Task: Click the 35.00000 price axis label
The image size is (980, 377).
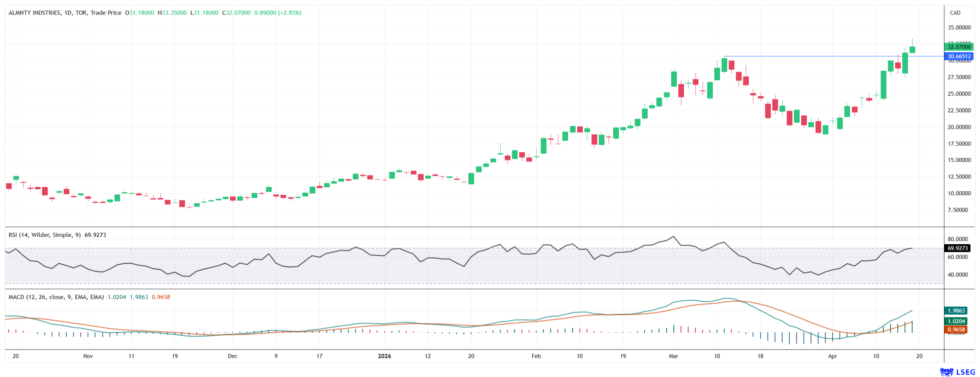Action: [959, 28]
